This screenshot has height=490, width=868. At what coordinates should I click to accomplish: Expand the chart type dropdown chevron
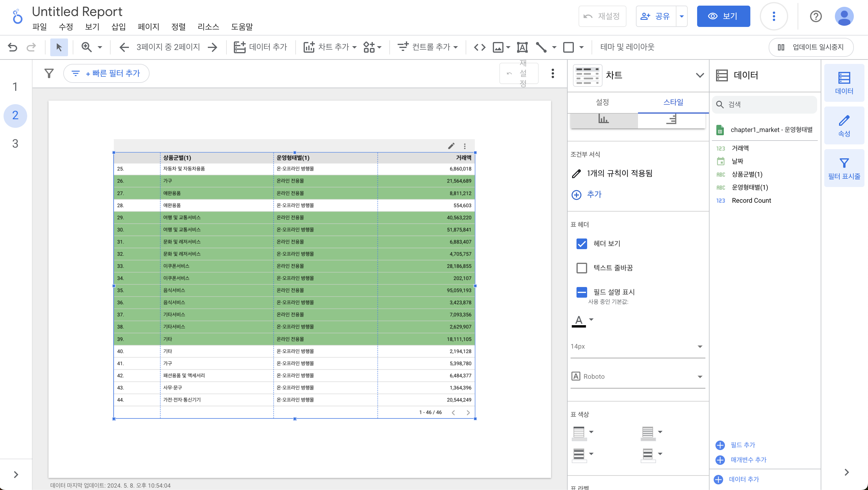699,75
